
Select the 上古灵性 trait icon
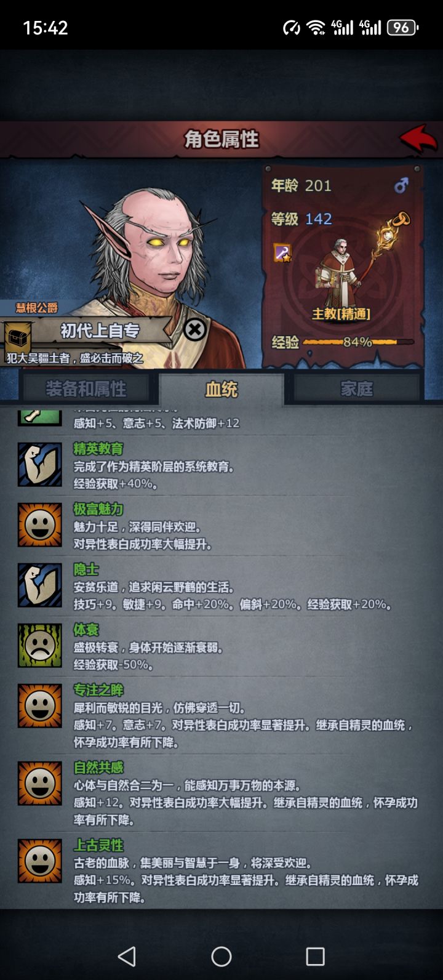(x=40, y=861)
